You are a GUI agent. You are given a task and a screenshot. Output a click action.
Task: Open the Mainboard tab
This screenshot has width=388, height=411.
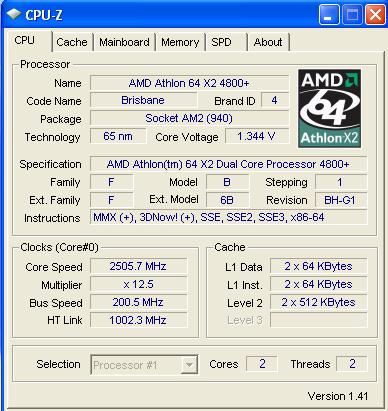[124, 42]
